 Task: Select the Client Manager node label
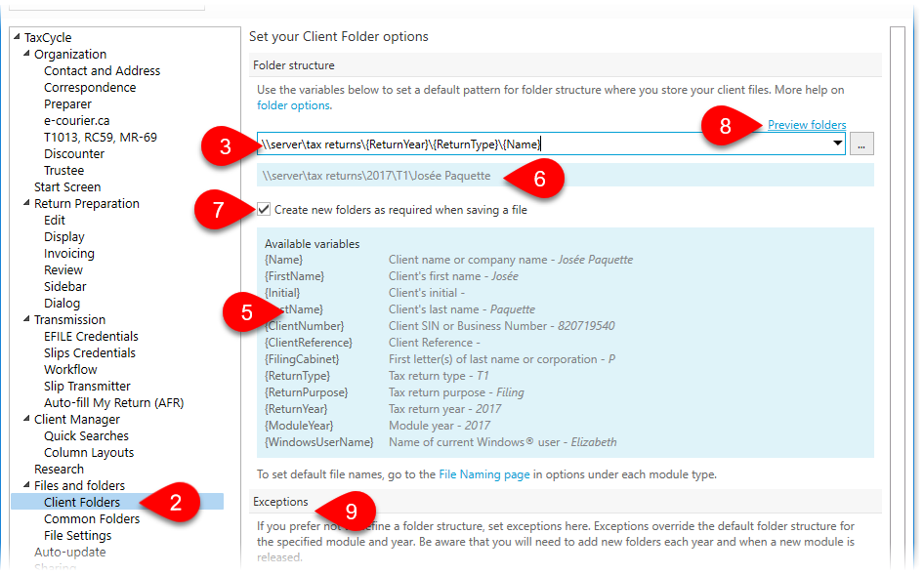click(x=76, y=420)
